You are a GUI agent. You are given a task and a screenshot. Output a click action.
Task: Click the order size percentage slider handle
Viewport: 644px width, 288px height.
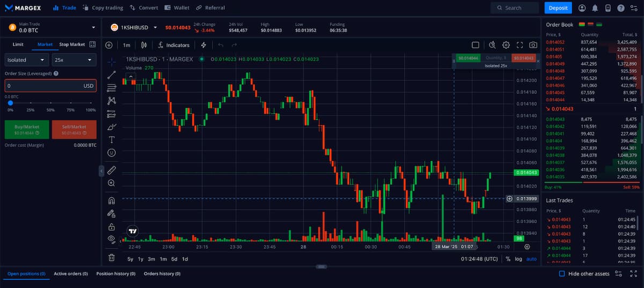coord(10,102)
